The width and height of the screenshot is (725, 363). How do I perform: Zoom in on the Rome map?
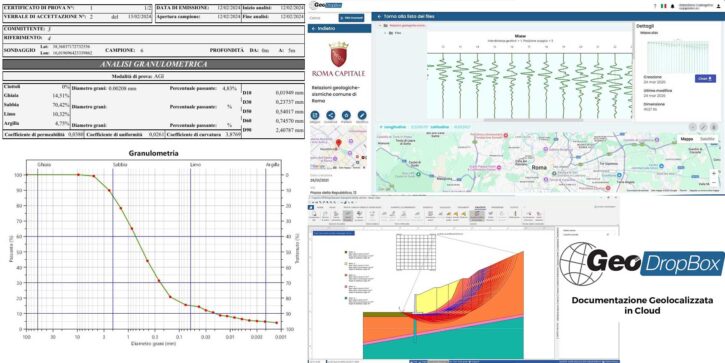point(714,173)
